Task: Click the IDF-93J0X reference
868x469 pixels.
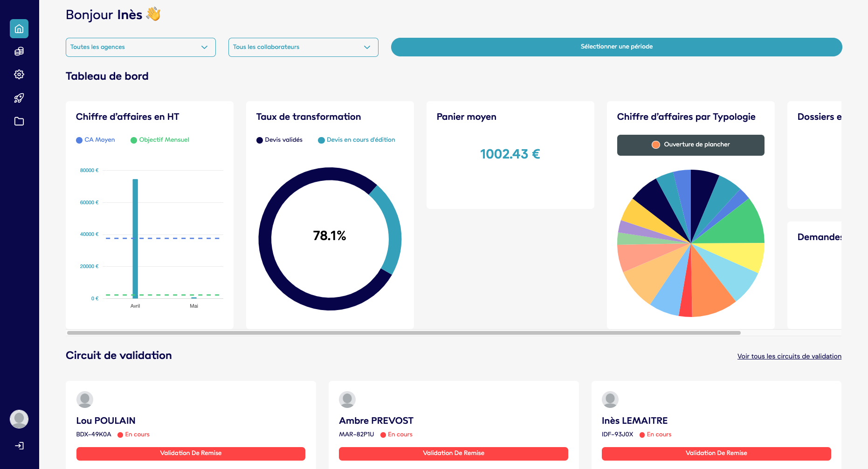Action: (x=618, y=435)
